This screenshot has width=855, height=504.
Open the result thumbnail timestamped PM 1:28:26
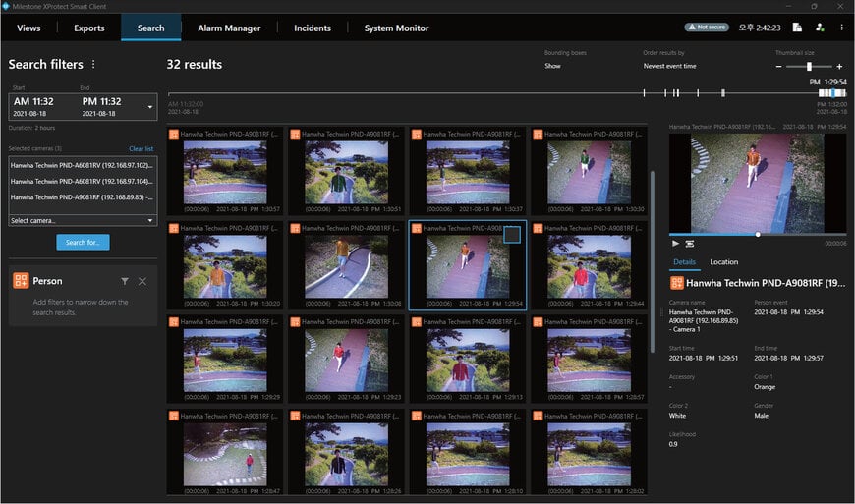point(347,455)
